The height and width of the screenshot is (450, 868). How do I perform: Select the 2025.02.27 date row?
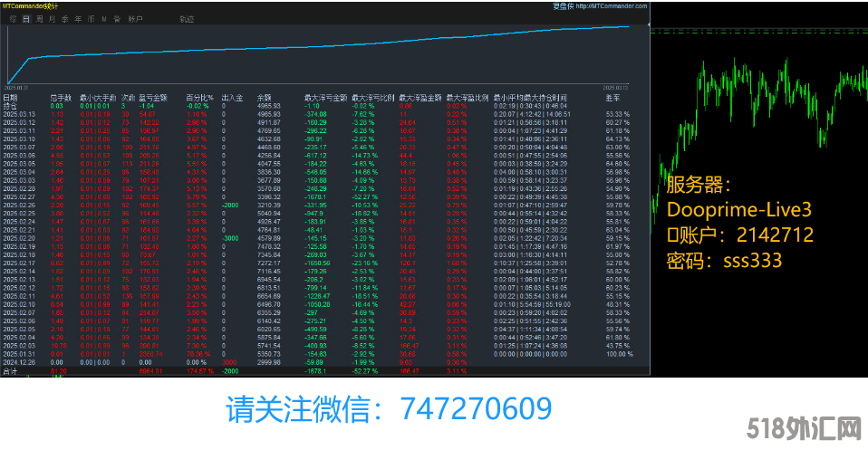(325, 196)
